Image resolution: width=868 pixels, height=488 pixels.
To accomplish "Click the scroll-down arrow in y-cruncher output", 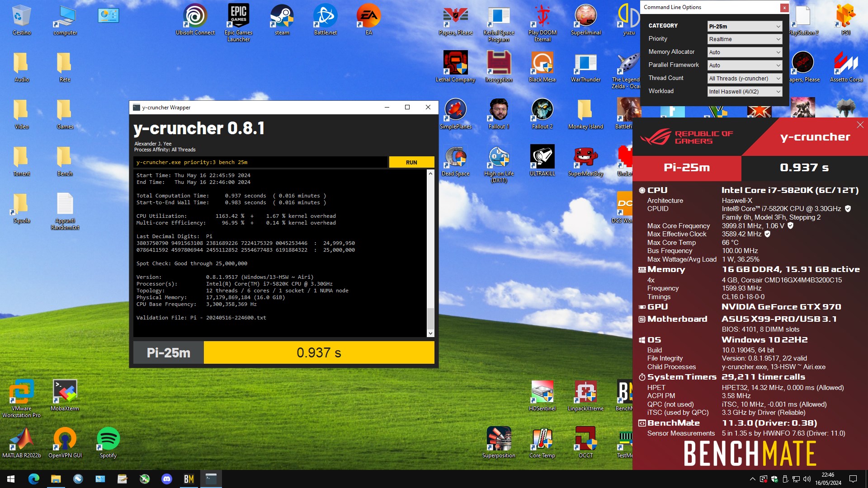I will click(x=430, y=333).
